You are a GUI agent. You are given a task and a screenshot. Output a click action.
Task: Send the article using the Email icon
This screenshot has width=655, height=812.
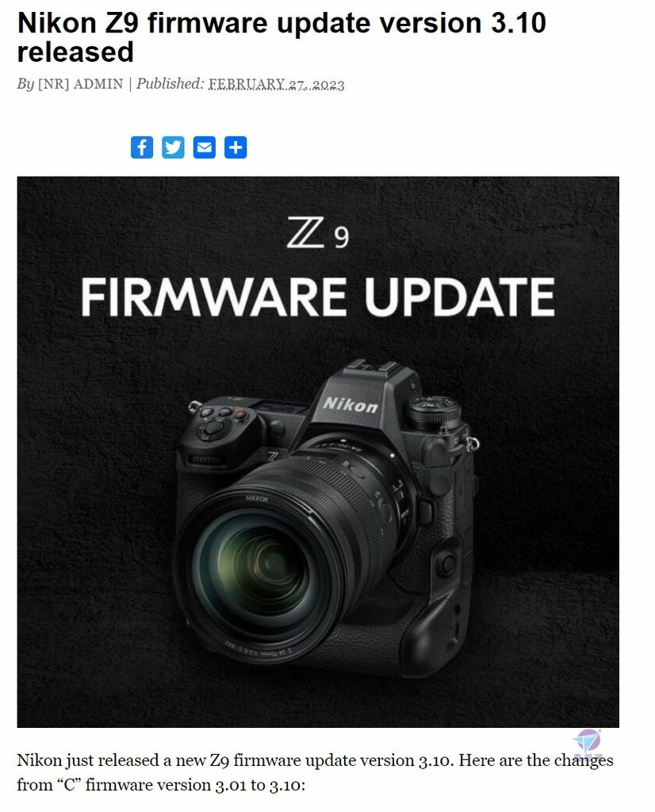204,147
